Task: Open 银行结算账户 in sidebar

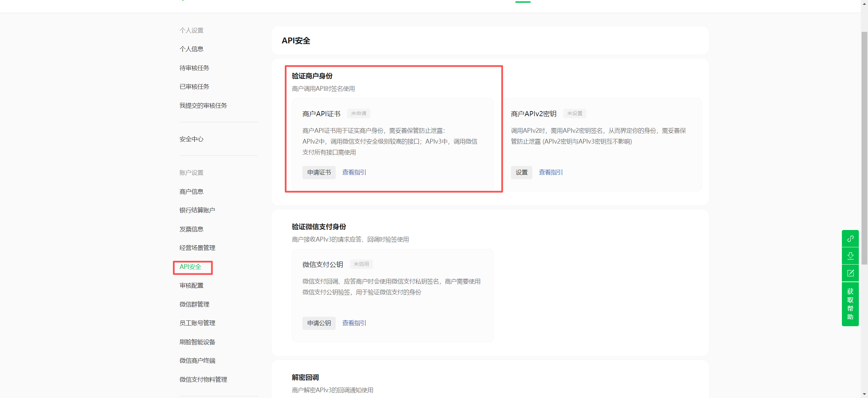Action: coord(197,210)
